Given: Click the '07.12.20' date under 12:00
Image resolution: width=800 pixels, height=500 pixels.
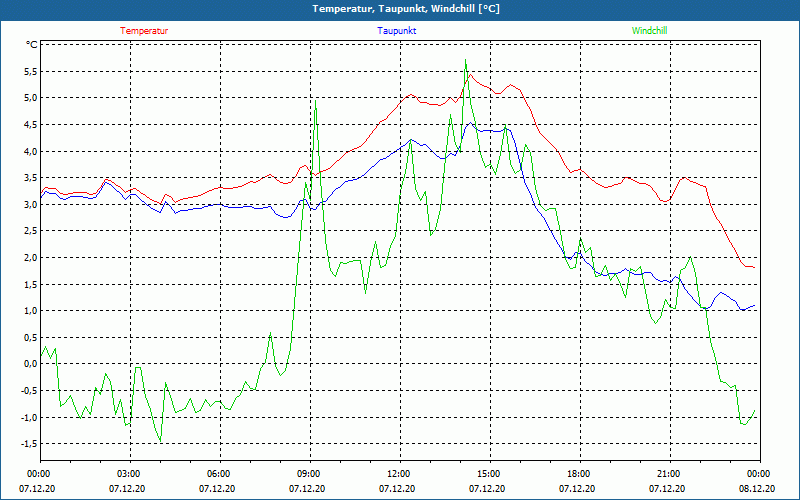Looking at the screenshot, I should (397, 488).
